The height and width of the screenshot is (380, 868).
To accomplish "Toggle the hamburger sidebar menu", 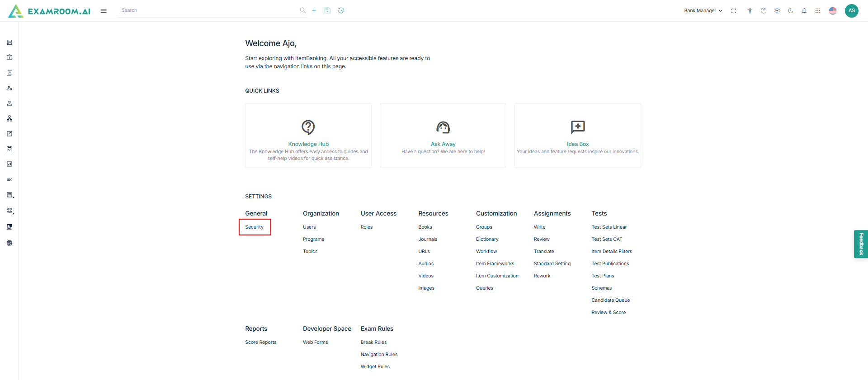I will click(x=104, y=11).
